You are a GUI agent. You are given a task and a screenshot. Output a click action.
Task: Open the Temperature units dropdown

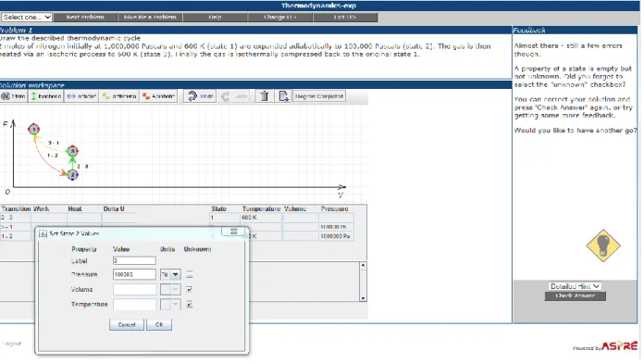pos(170,305)
